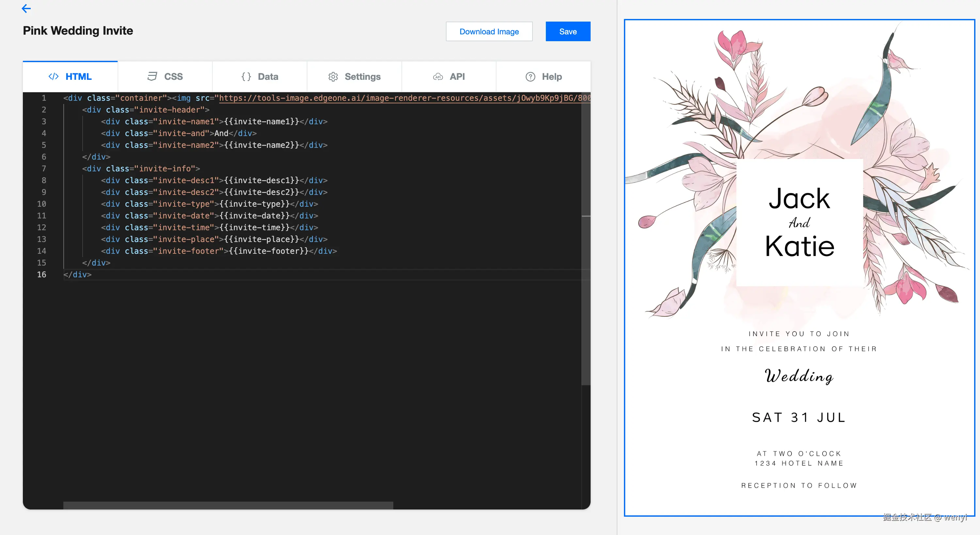This screenshot has width=980, height=535.
Task: Place cursor on line 16 closing div
Action: click(x=78, y=275)
